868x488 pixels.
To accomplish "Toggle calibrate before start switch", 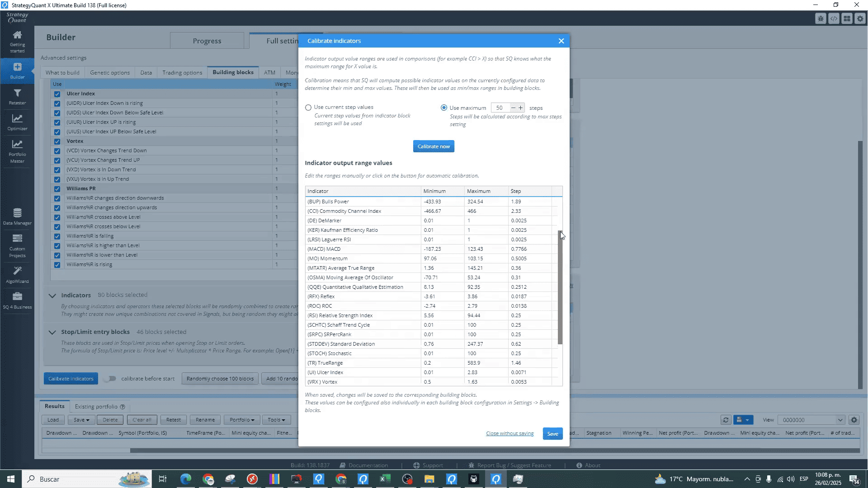I will tap(109, 379).
